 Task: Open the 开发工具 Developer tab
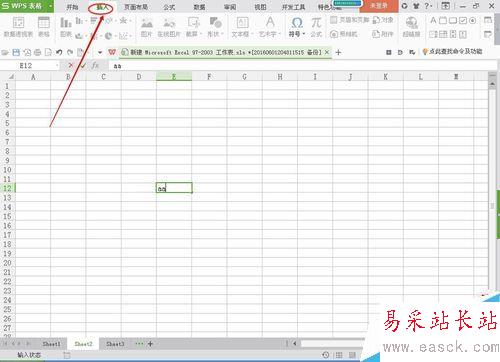click(293, 7)
